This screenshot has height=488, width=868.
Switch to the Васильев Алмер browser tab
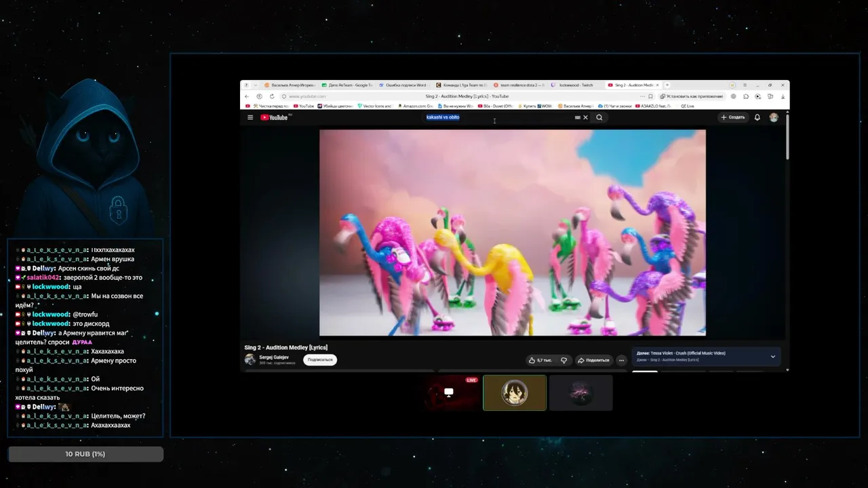290,85
